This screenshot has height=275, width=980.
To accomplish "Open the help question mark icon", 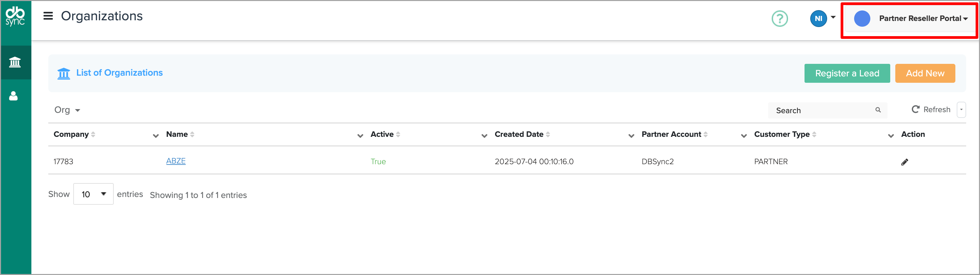I will (779, 18).
